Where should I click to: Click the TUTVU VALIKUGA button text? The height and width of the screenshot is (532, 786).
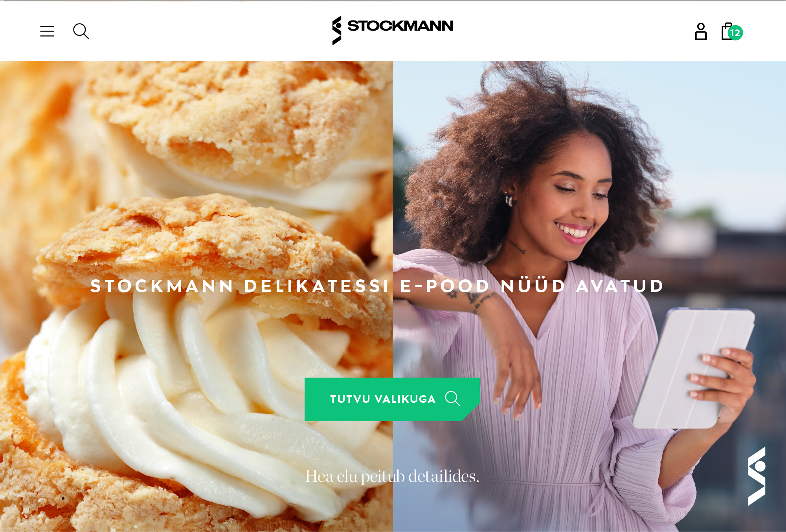[x=383, y=399]
